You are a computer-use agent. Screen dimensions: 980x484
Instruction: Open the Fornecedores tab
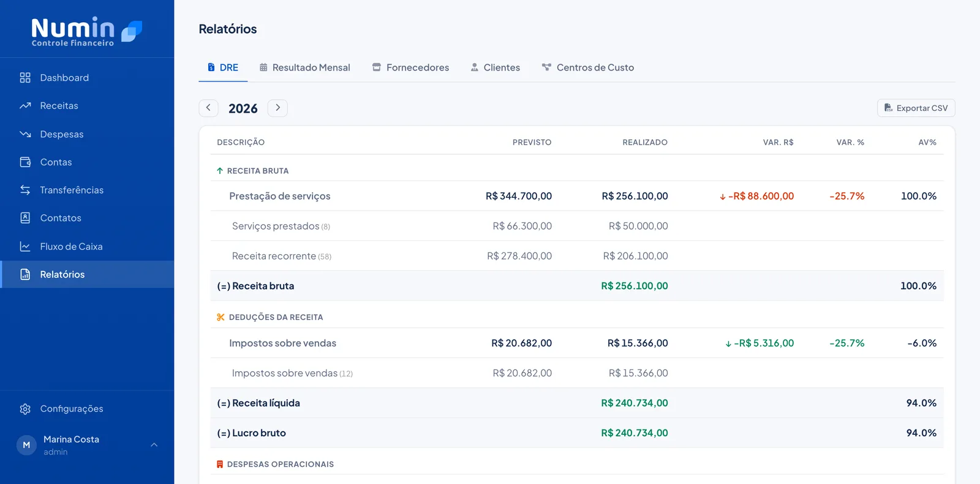pyautogui.click(x=410, y=67)
